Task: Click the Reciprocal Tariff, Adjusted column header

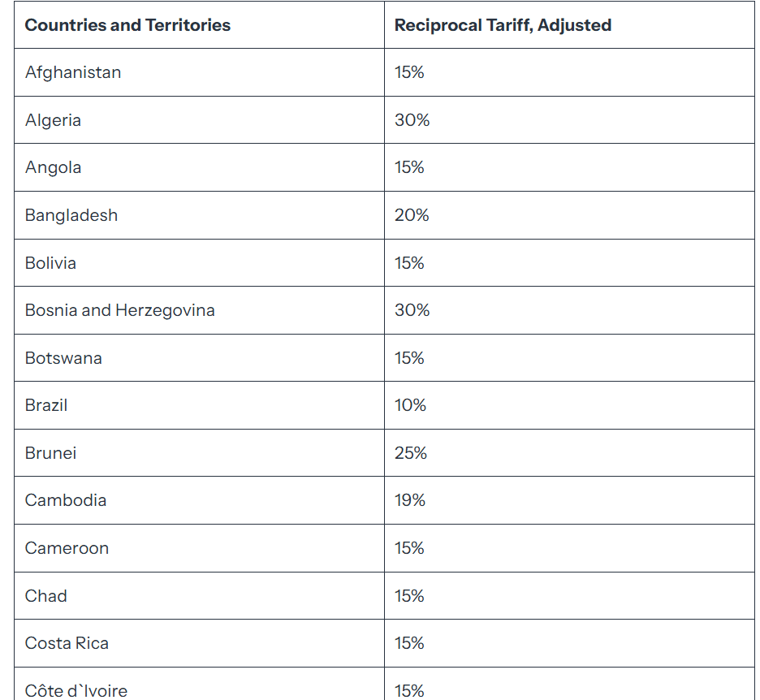Action: [x=503, y=25]
